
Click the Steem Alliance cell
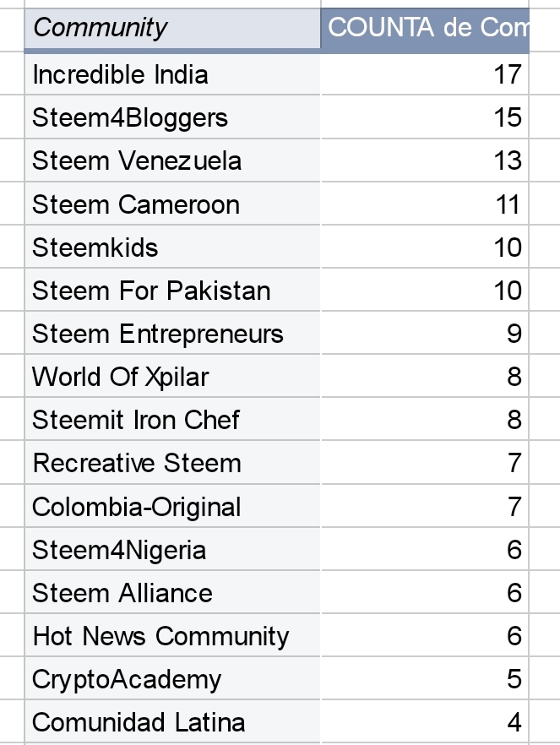pyautogui.click(x=172, y=592)
